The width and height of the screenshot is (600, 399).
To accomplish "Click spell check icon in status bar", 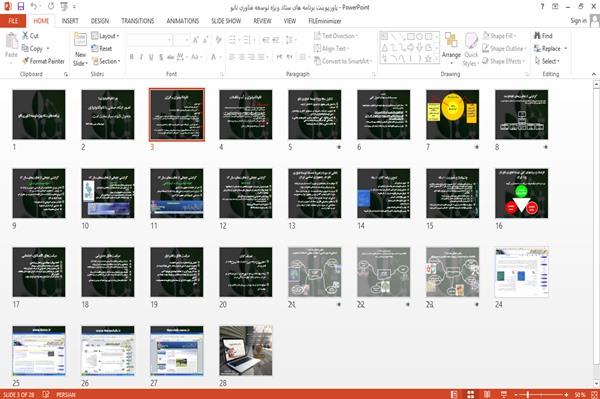I will point(46,394).
